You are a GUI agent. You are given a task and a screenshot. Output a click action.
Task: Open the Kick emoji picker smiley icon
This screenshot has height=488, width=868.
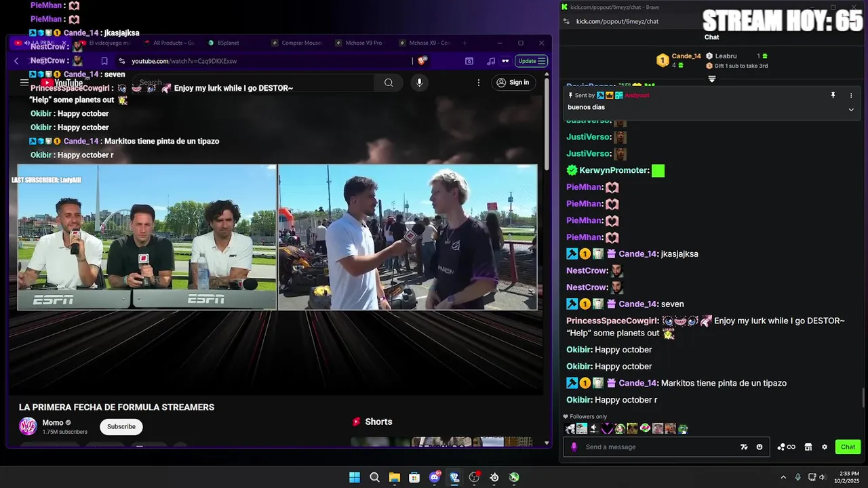tap(759, 447)
